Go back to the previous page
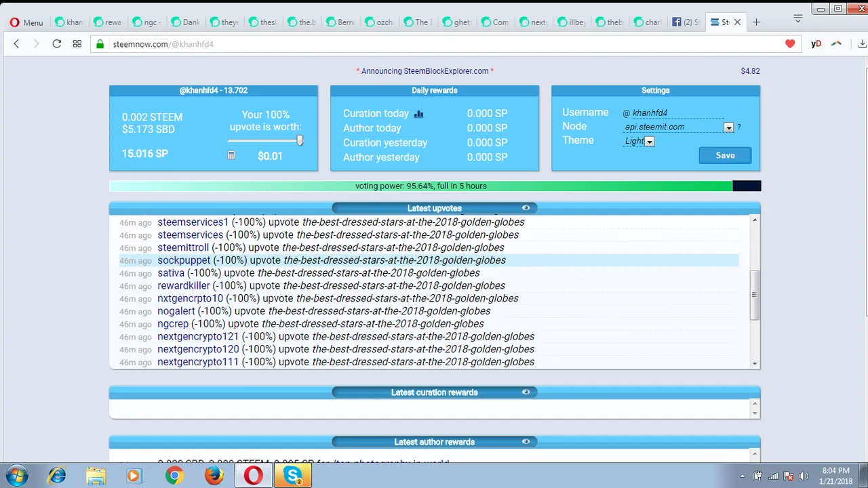Image resolution: width=868 pixels, height=488 pixels. (x=17, y=43)
